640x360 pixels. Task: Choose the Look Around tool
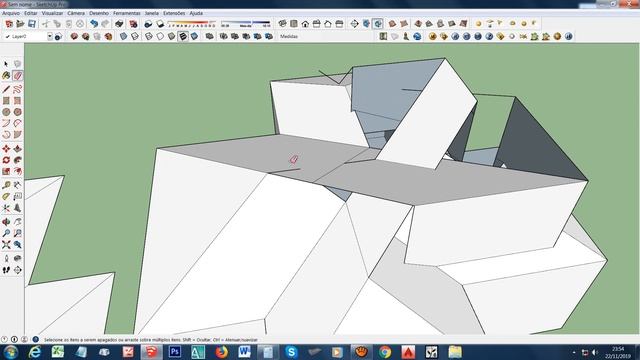pos(18,258)
